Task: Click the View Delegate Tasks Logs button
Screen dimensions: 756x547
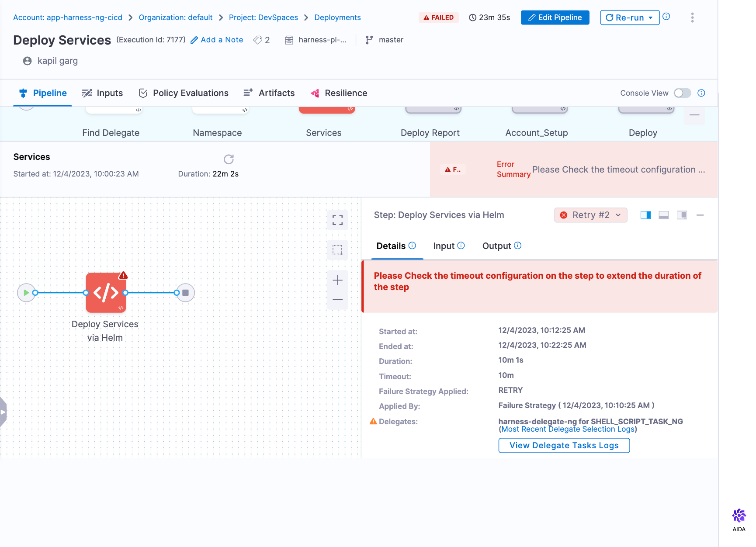Action: (564, 445)
